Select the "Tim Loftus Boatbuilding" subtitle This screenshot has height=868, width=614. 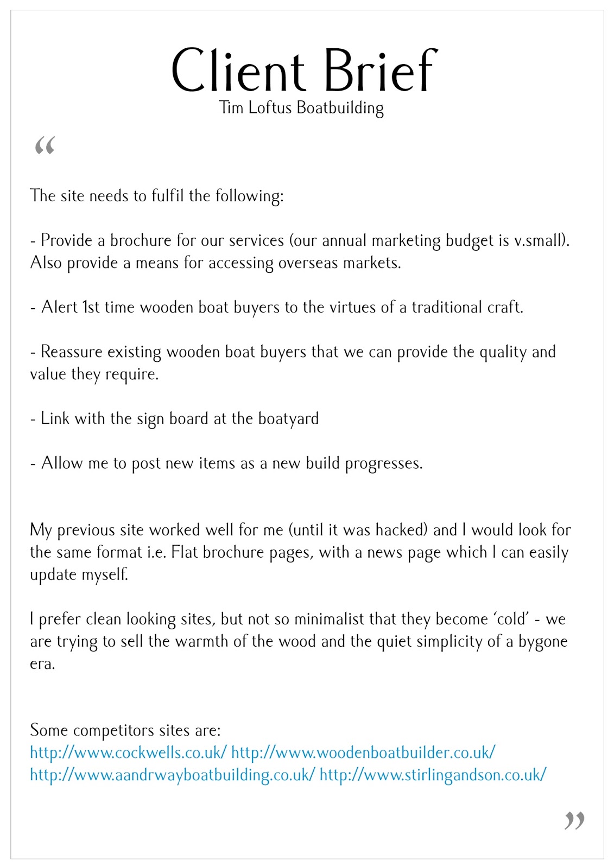point(301,107)
